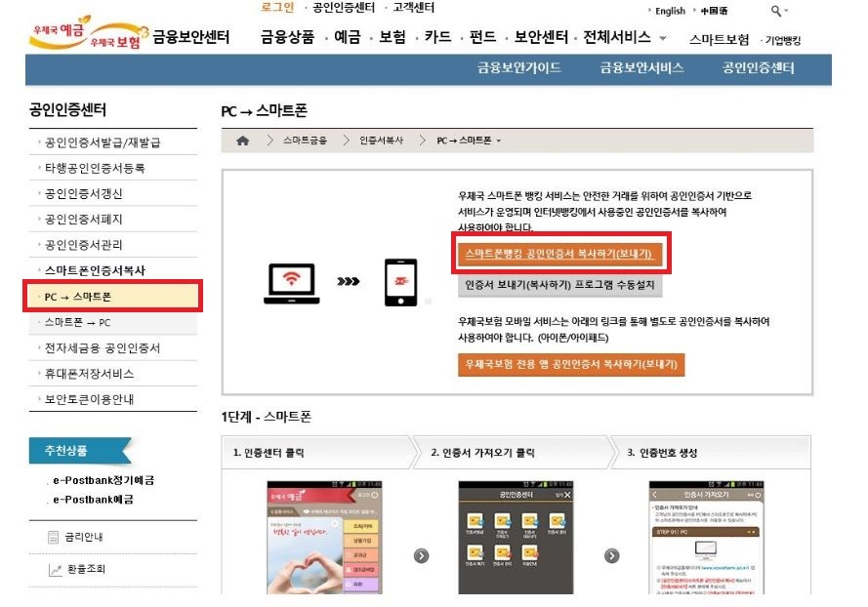Open e-Postbank정기예금 recommended product
Image resolution: width=868 pixels, height=607 pixels.
click(x=104, y=480)
